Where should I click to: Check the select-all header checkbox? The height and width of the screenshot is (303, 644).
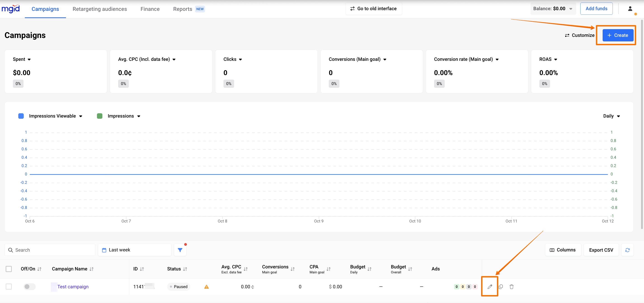tap(9, 269)
